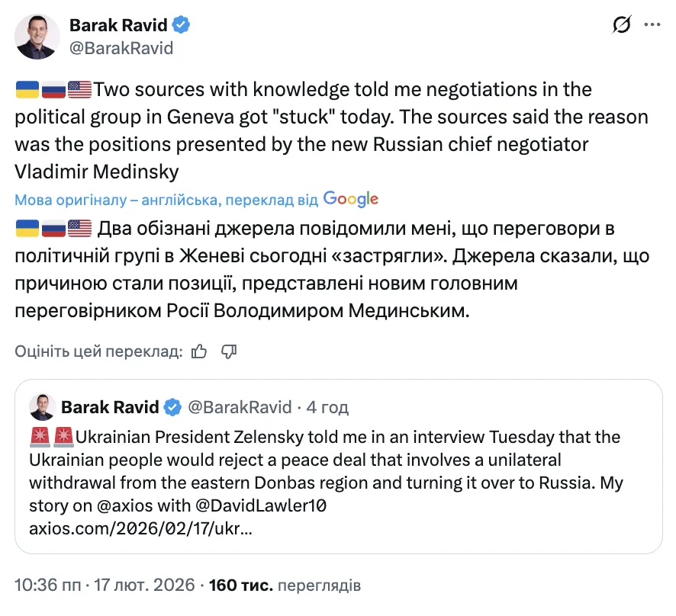Click the Grok icon at top right
Viewport: 676px width, 616px height.
coord(622,26)
